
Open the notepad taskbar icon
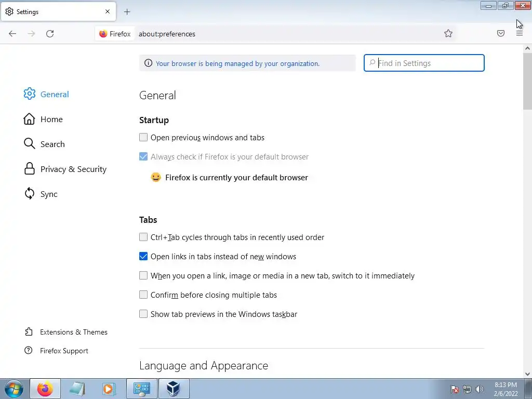(x=77, y=389)
